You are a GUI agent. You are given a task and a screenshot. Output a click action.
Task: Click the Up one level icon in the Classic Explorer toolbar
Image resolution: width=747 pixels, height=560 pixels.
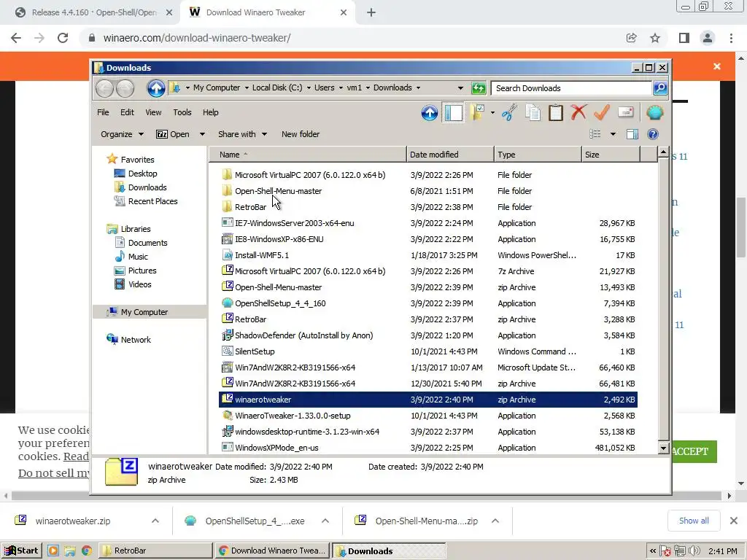click(429, 113)
